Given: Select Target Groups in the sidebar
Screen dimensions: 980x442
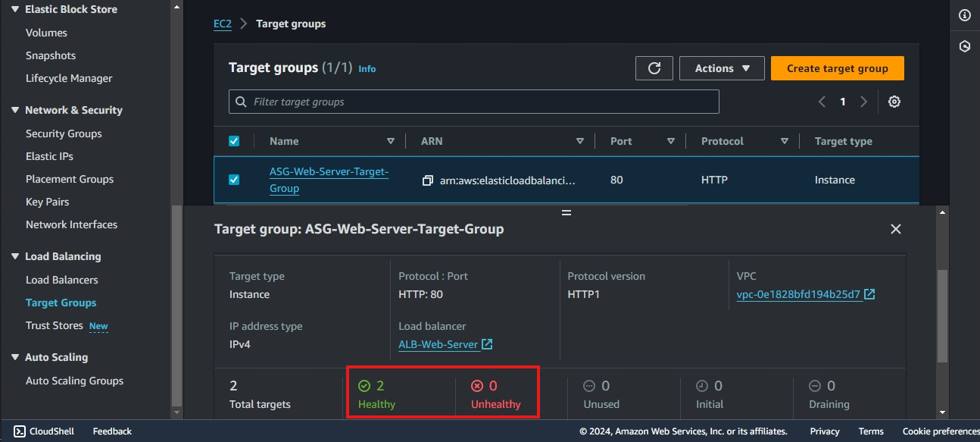Looking at the screenshot, I should pos(61,303).
